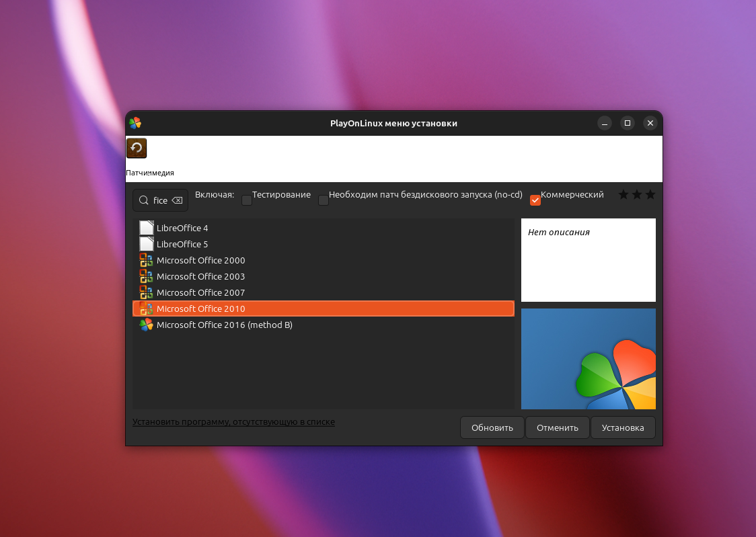Click the refresh icon in the toolbar
The height and width of the screenshot is (537, 756).
(137, 148)
